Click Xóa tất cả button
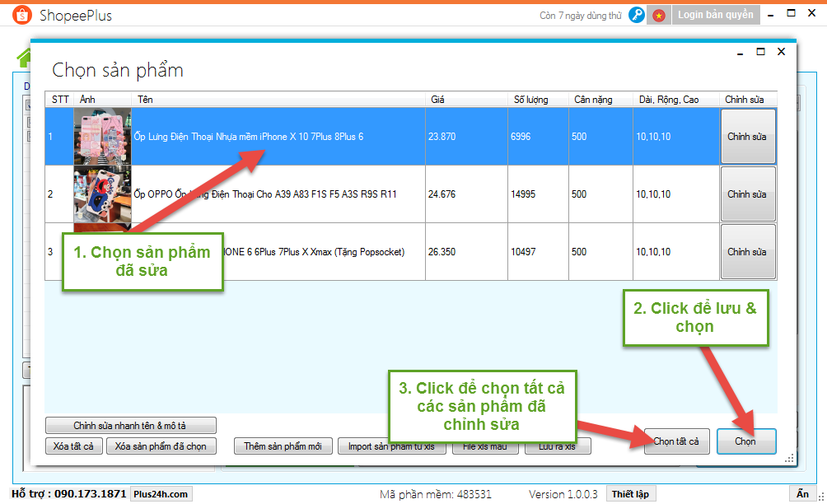This screenshot has height=504, width=827. tap(74, 446)
